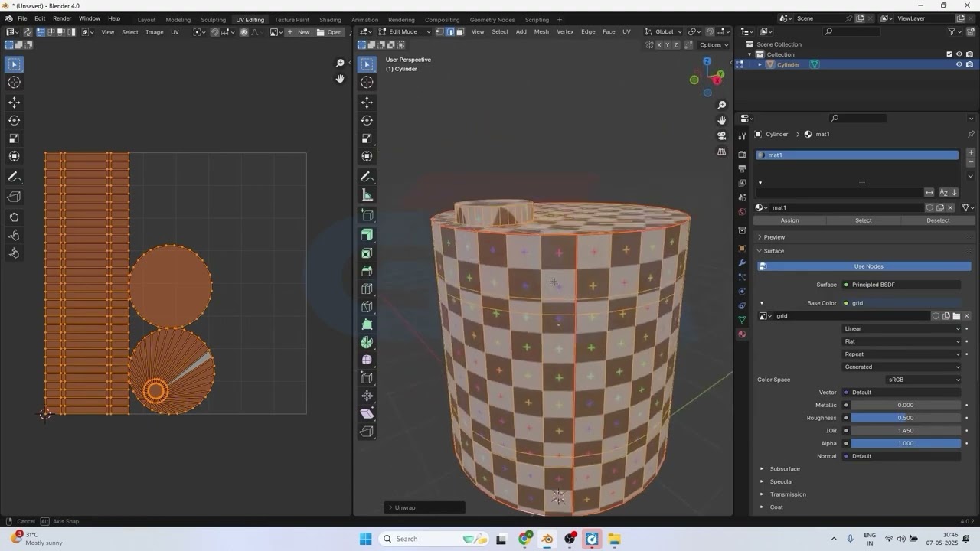This screenshot has height=551, width=980.
Task: Select the Annotate tool in 3D viewport
Action: pos(367,177)
